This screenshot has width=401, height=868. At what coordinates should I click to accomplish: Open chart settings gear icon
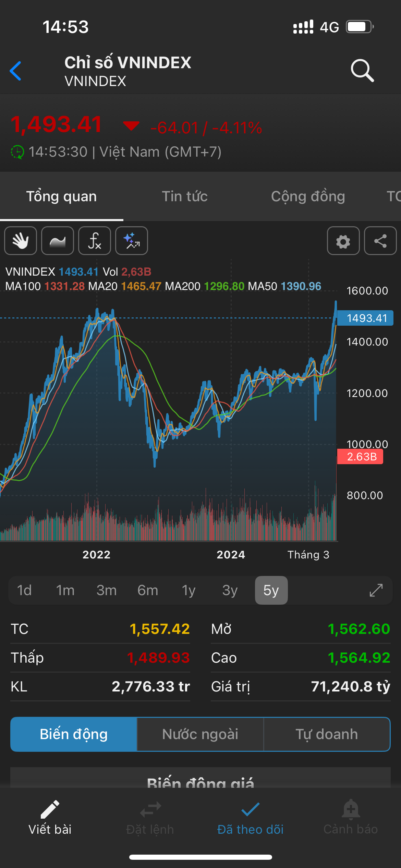(343, 241)
